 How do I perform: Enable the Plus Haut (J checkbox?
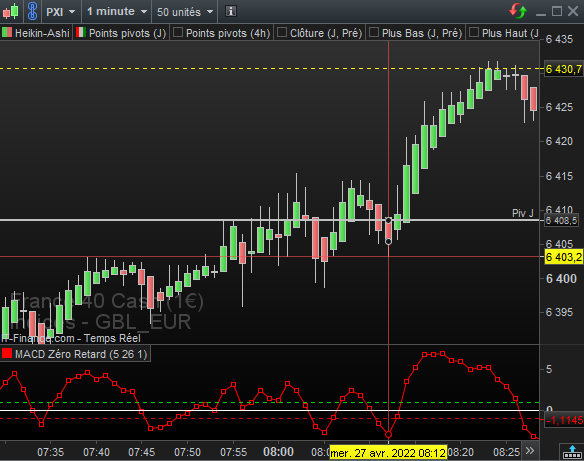coord(473,32)
